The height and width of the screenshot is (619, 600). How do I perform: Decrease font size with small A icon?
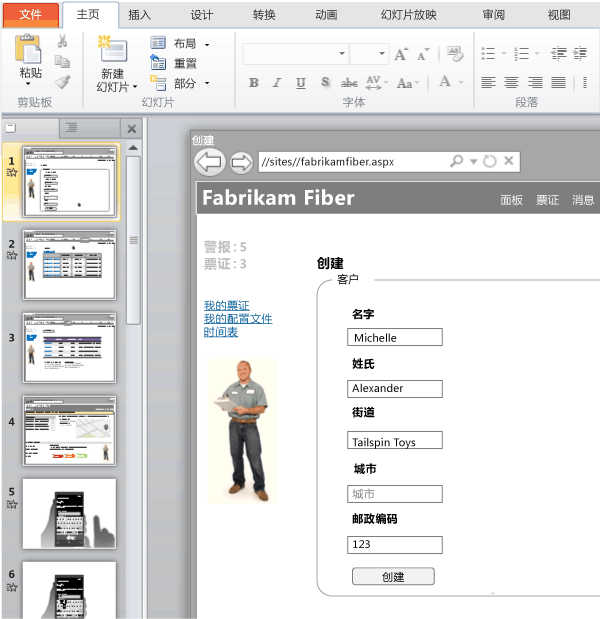tap(423, 54)
